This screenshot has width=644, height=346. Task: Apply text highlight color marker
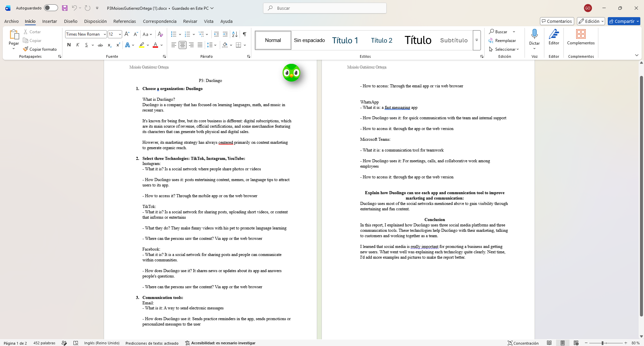click(x=142, y=45)
